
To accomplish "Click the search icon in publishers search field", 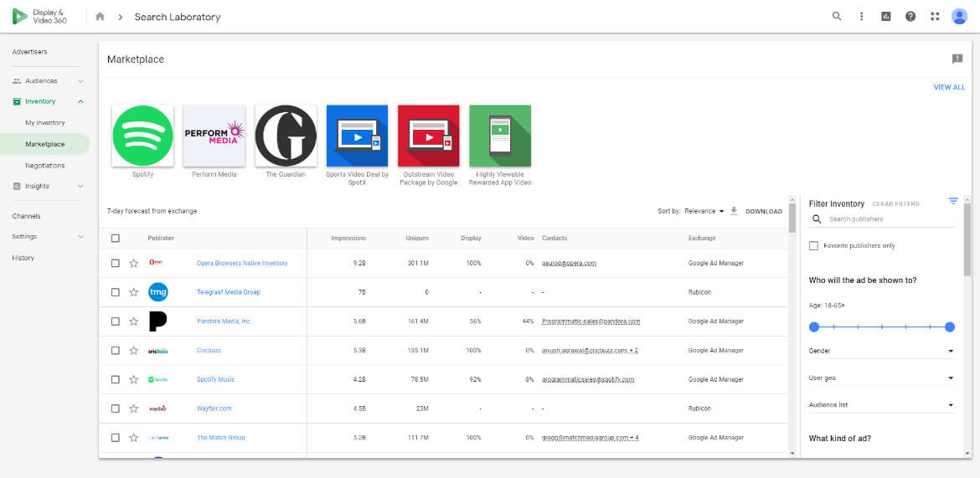I will pos(816,219).
